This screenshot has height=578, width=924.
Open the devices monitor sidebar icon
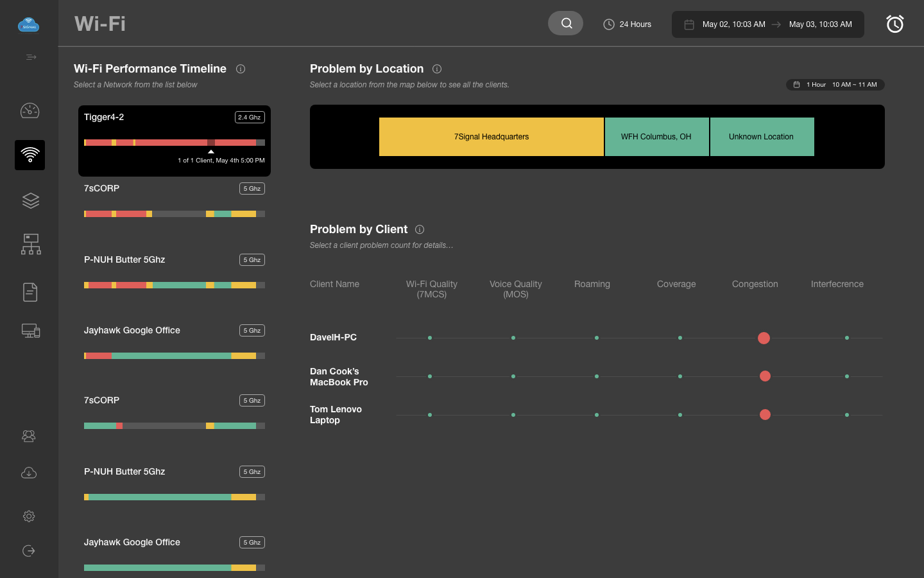coord(30,331)
